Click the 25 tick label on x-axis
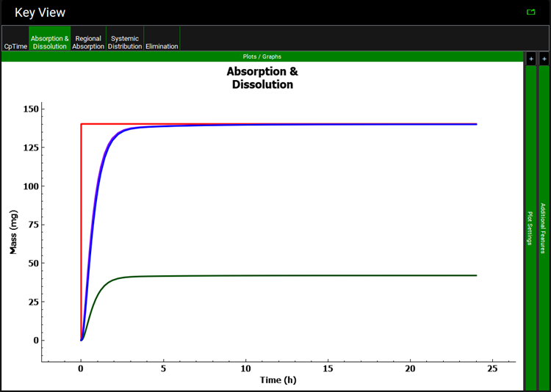 (492, 367)
